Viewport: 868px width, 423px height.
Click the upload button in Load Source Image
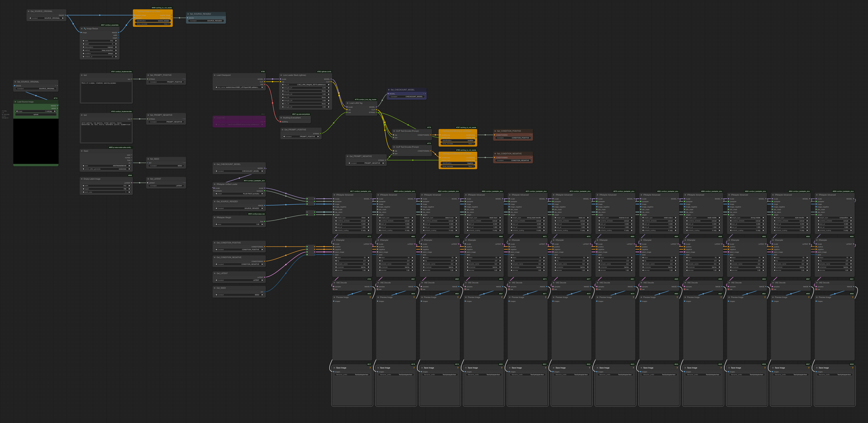pos(36,114)
